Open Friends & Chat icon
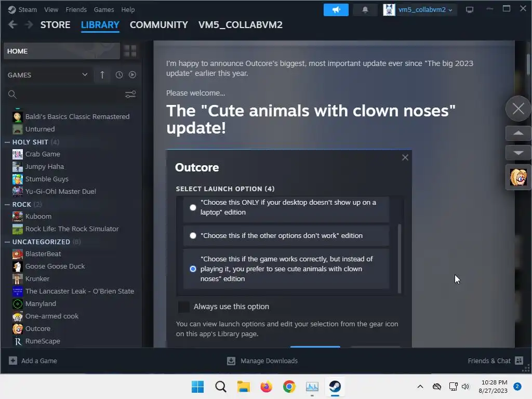532x399 pixels. pos(519,361)
